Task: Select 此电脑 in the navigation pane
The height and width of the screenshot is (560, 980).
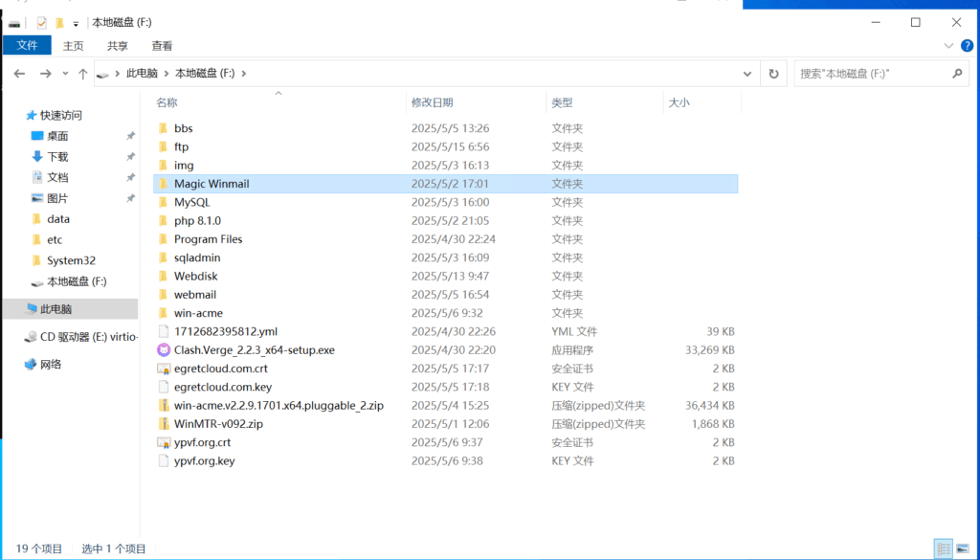Action: click(x=56, y=309)
